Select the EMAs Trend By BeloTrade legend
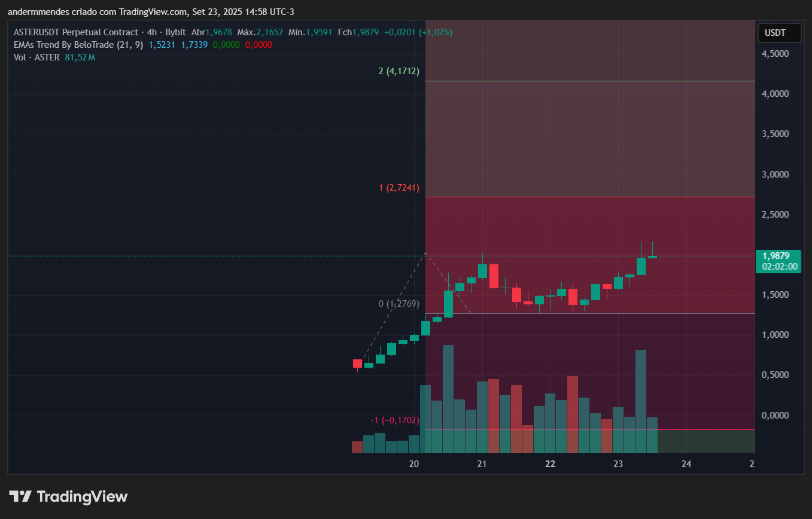The image size is (812, 519). [78, 45]
